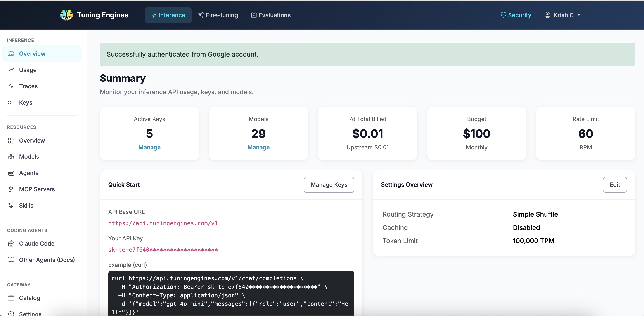644x316 pixels.
Task: Open Models in the sidebar
Action: click(42, 157)
